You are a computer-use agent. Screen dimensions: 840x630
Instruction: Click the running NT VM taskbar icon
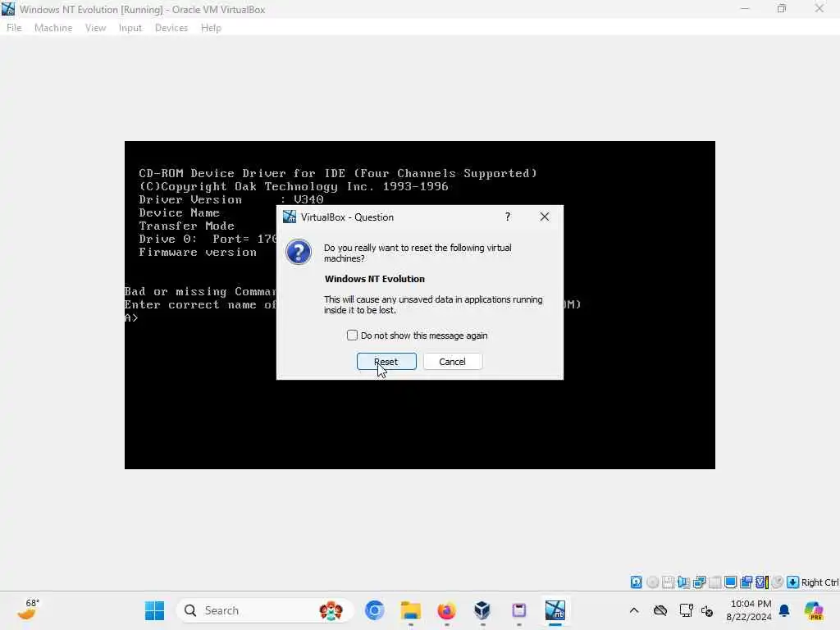pos(555,610)
